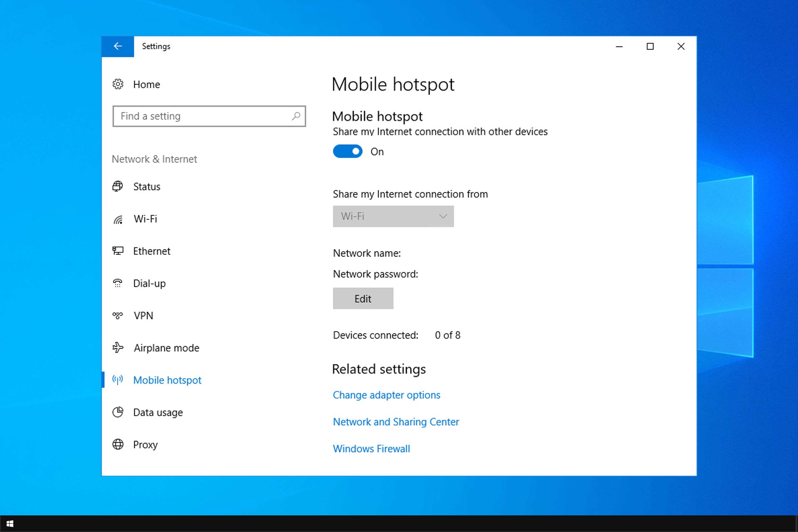Close the Settings window
Image resolution: width=798 pixels, height=532 pixels.
[681, 47]
